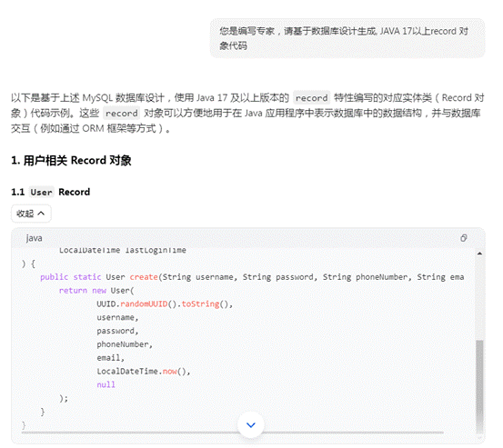Screen dimensions: 503x448
Task: Click the create method name in the code
Action: tap(144, 277)
